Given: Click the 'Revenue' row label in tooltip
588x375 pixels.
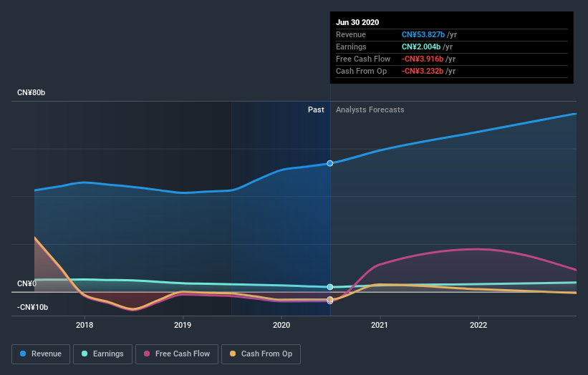Looking at the screenshot, I should (351, 34).
